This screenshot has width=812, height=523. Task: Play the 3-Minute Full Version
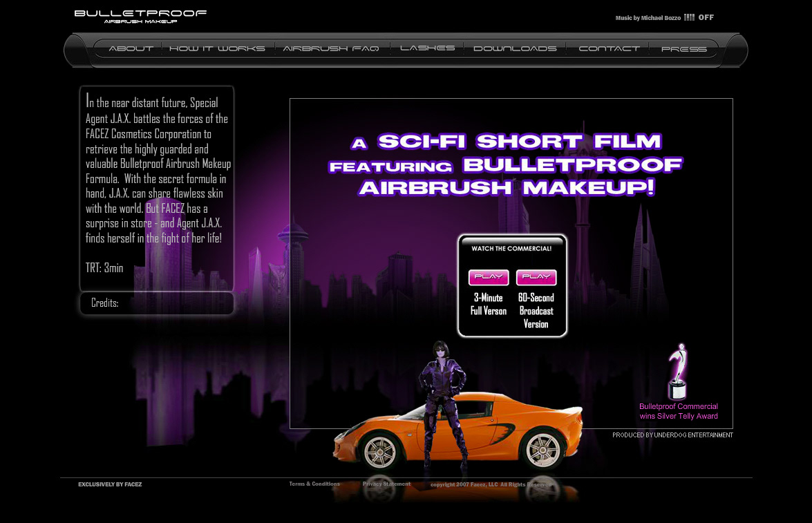(x=489, y=277)
